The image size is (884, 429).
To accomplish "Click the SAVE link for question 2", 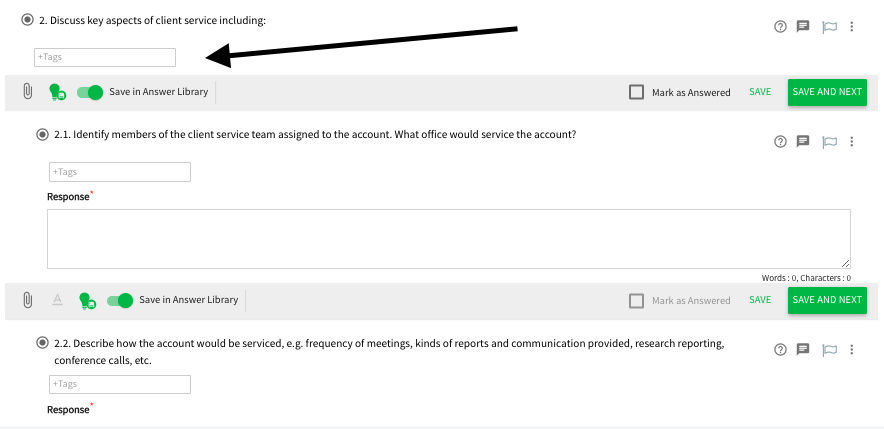I will (760, 92).
